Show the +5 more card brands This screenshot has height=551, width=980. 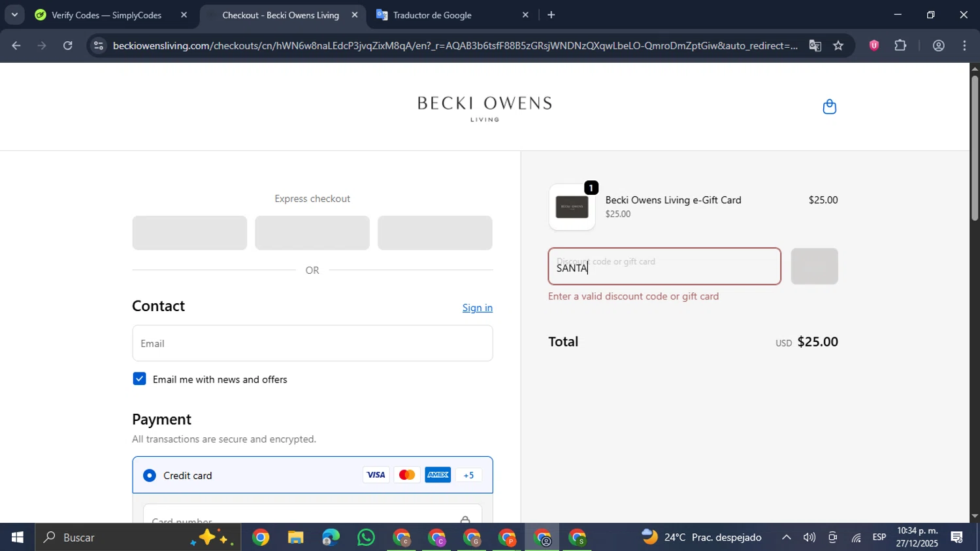468,475
